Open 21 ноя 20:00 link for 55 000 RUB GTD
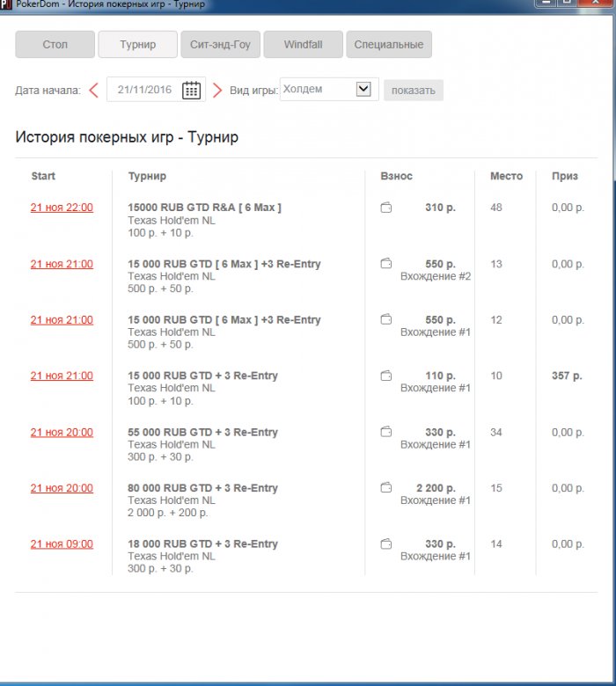The image size is (616, 686). 62,432
